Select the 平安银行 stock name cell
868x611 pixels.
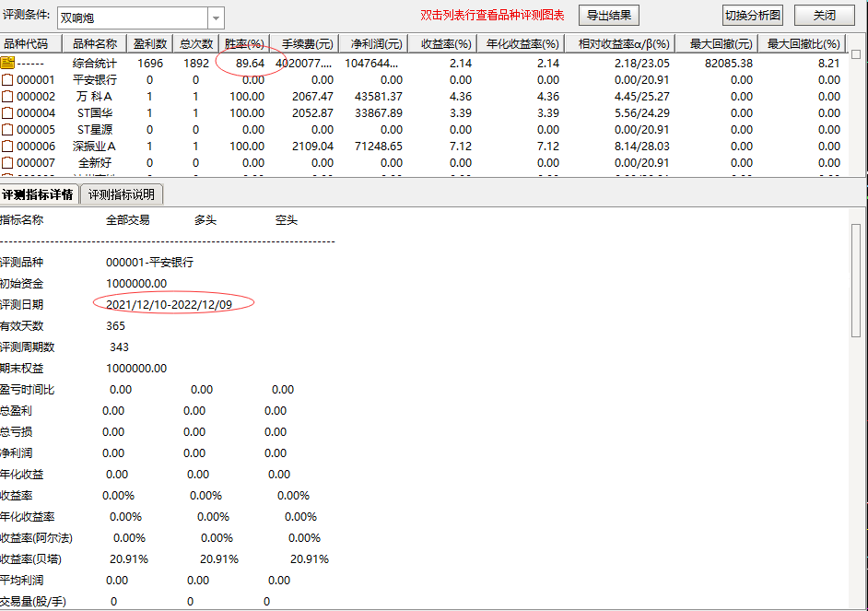(x=95, y=79)
